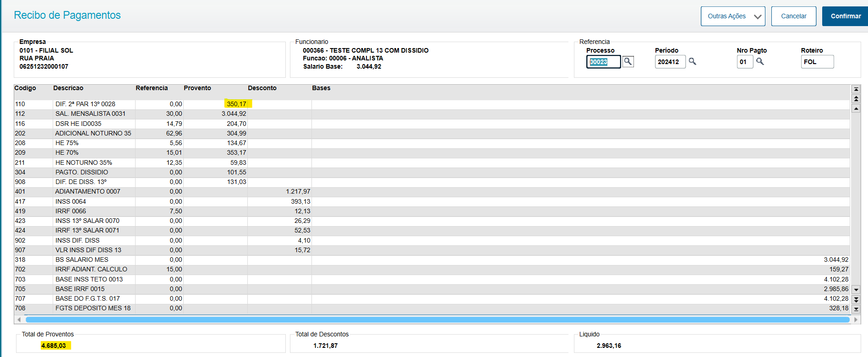Click the blue horizontal scrollbar thumb
868x357 pixels.
click(x=437, y=319)
